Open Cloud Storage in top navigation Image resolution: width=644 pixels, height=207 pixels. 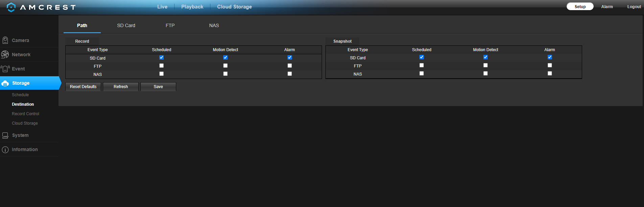coord(234,7)
